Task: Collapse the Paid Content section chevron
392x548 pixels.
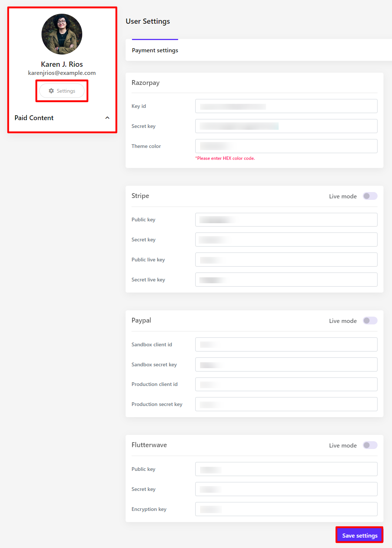Action: pos(107,118)
